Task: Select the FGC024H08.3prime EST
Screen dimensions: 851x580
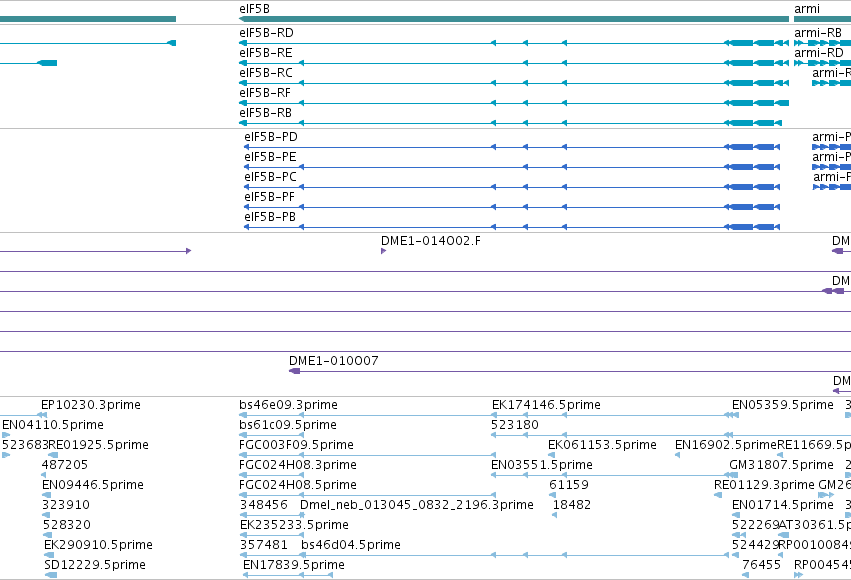Action: click(x=297, y=465)
